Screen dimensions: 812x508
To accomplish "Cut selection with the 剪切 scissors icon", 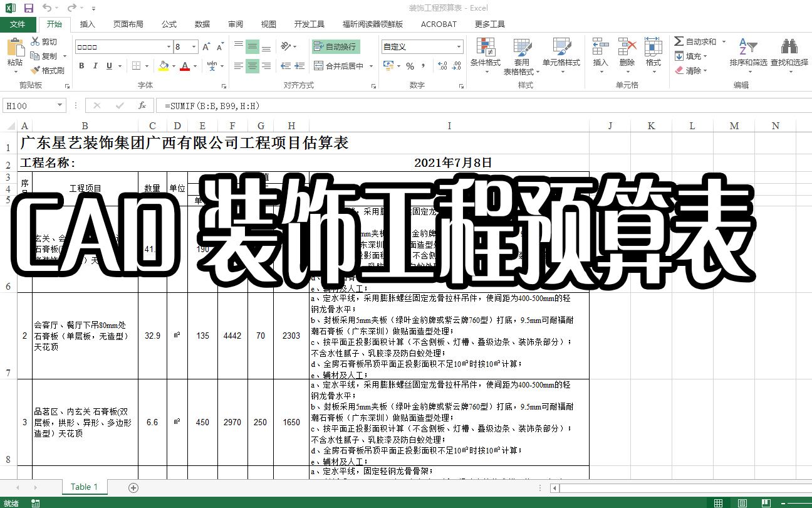I will tap(36, 41).
